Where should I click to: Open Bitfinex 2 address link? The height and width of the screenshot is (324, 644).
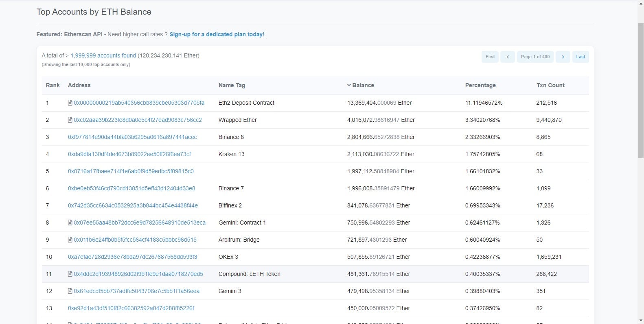click(x=133, y=205)
